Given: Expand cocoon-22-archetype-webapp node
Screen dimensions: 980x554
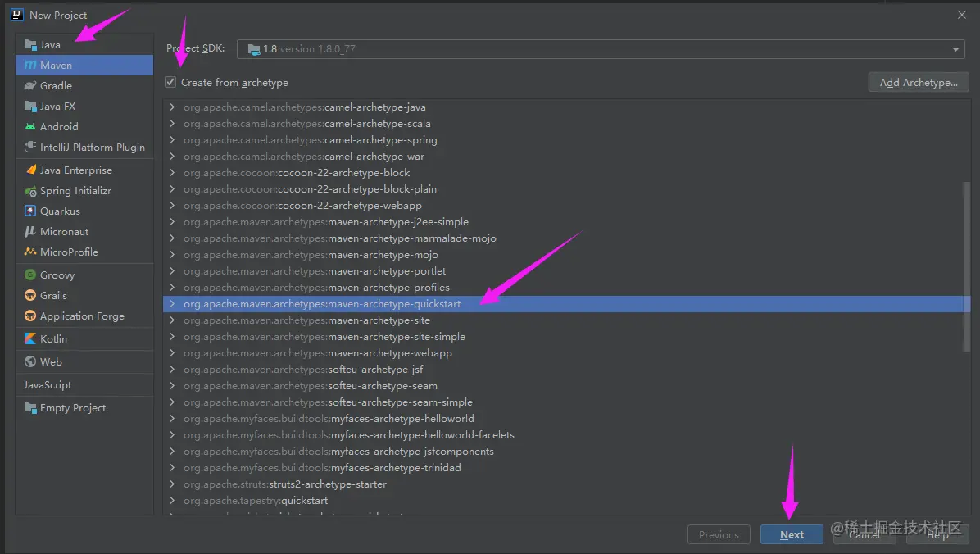Looking at the screenshot, I should pos(173,205).
